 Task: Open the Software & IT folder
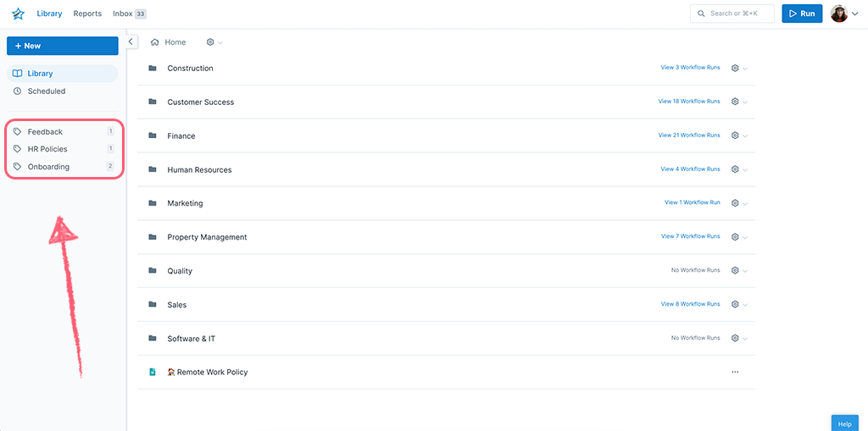point(191,339)
